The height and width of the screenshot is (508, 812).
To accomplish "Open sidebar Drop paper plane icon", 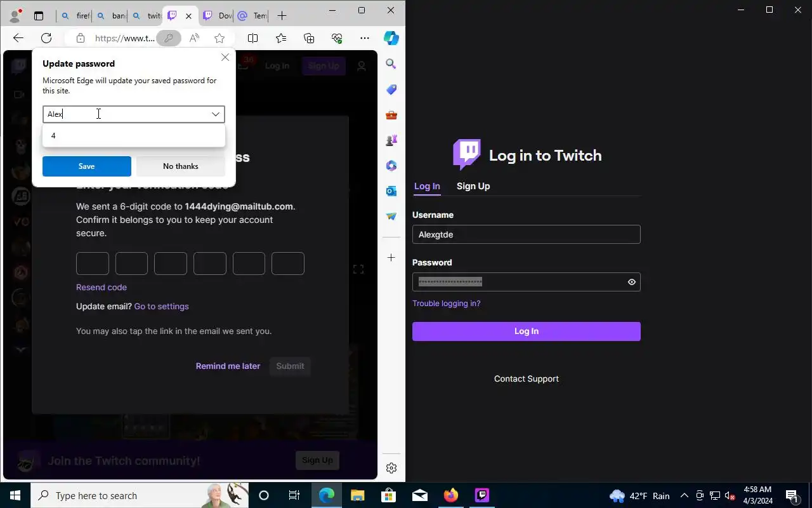I will pos(391,217).
